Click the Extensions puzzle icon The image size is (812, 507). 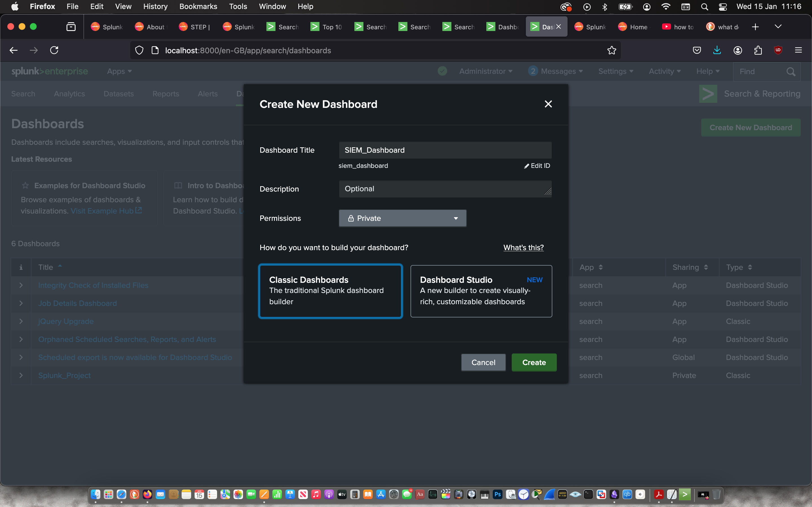point(758,50)
